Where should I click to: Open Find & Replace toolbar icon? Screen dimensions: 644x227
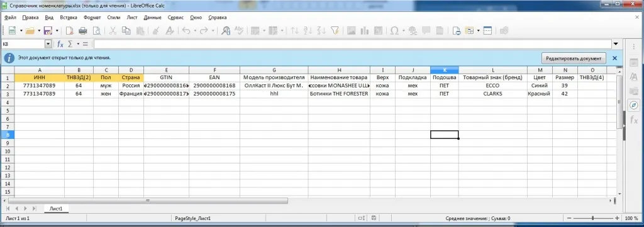226,31
